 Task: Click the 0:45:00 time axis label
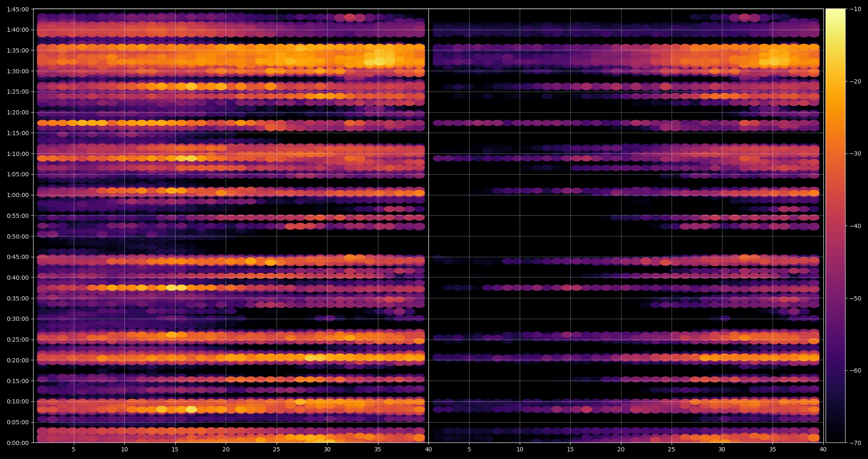pyautogui.click(x=18, y=257)
